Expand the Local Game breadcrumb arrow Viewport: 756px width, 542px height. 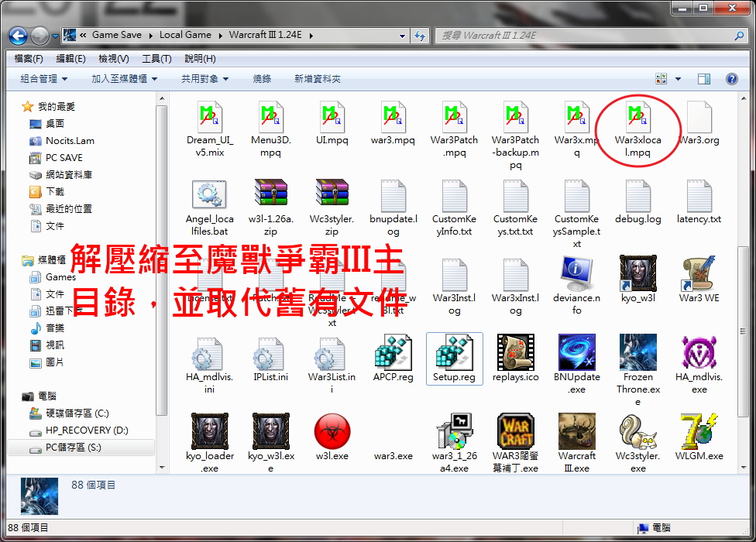tap(219, 36)
